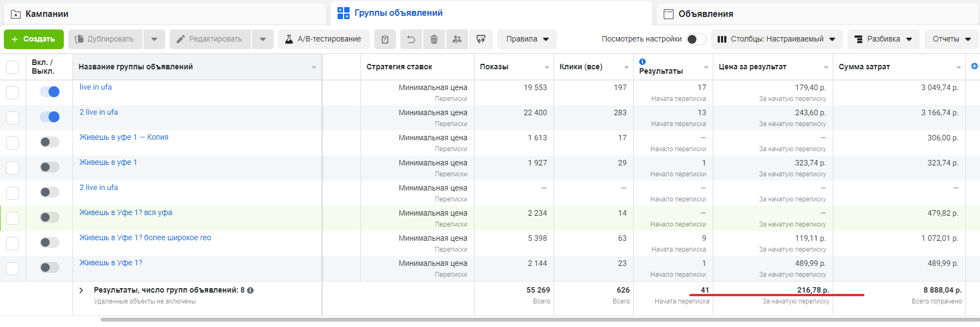Image resolution: width=980 pixels, height=327 pixels.
Task: Tick the checkbox for '2 live in ufa' first row
Action: 13,118
